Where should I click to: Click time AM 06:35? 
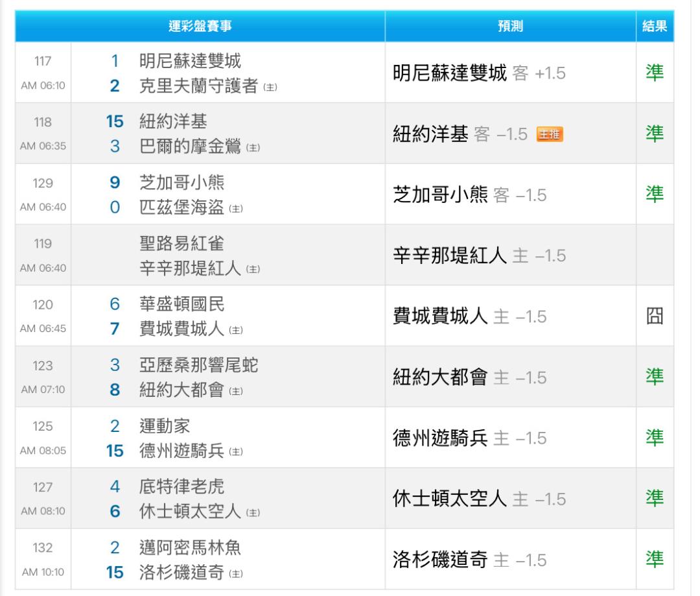tap(43, 146)
